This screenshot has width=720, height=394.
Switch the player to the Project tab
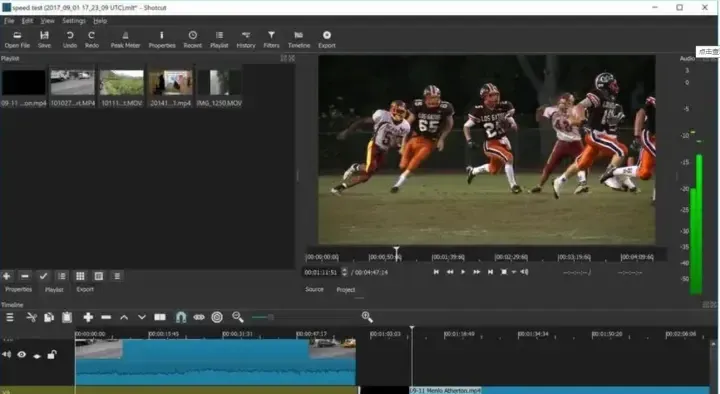(345, 290)
